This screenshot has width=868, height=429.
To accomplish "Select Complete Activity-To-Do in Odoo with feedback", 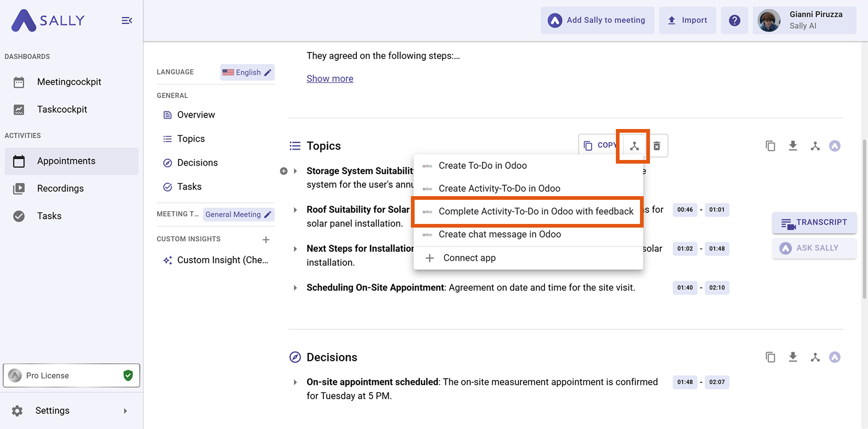I will pos(528,211).
